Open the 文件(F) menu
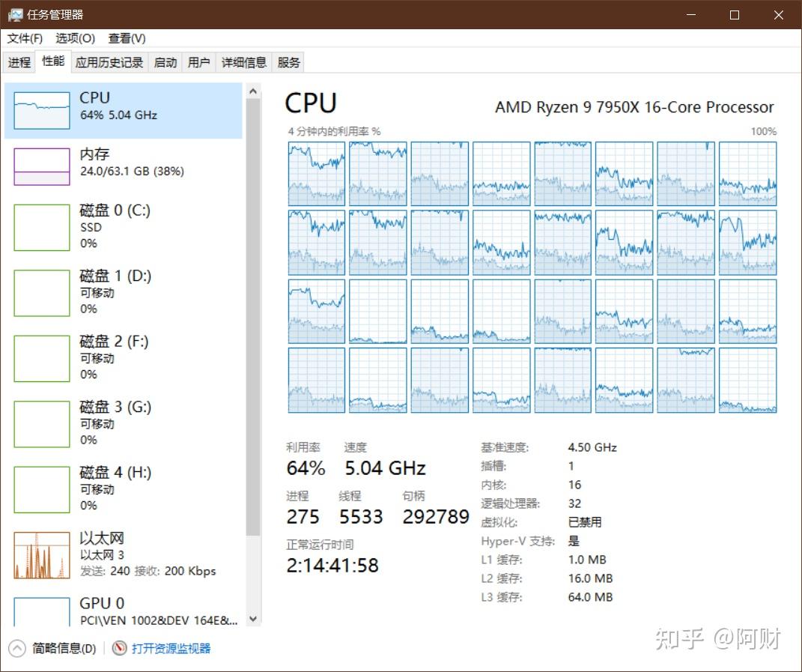The width and height of the screenshot is (802, 672). click(x=23, y=38)
